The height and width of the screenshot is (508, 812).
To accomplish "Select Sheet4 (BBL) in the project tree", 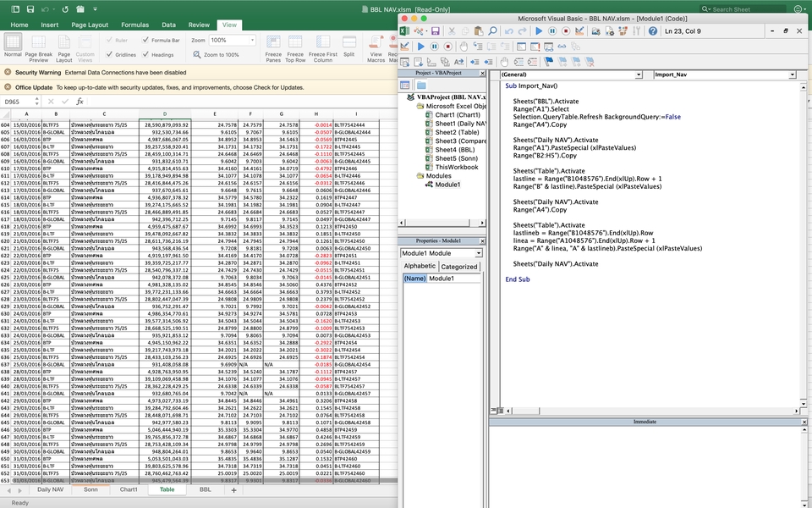I will (455, 149).
